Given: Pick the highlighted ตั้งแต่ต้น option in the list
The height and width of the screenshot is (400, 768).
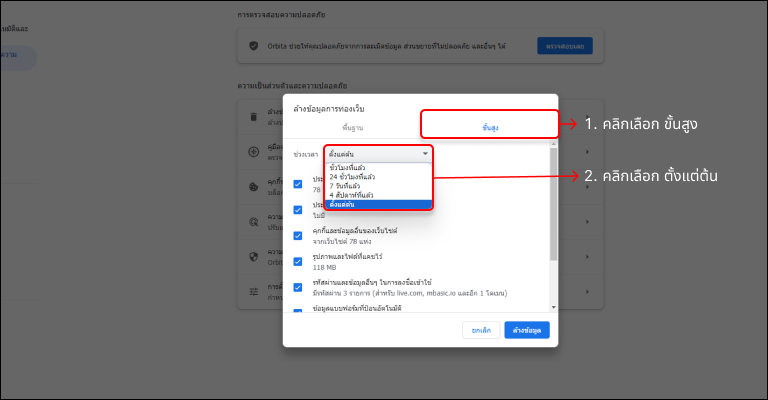Looking at the screenshot, I should 378,204.
